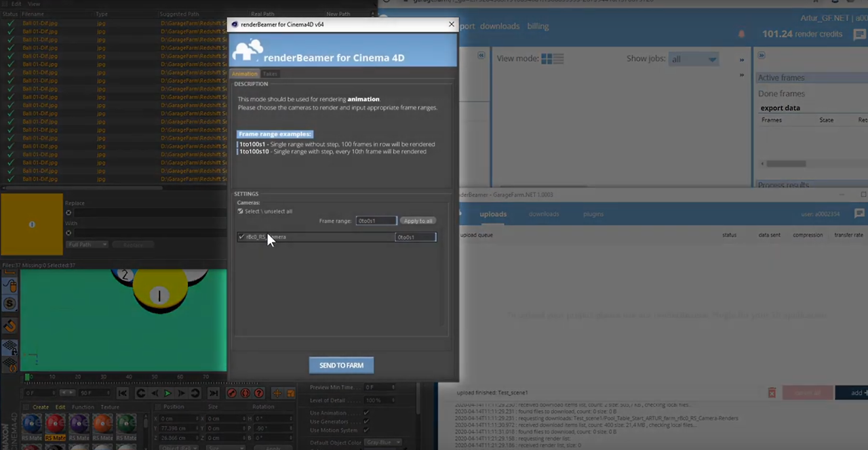This screenshot has height=450, width=868.
Task: Select the orange RS Material ball
Action: coord(102,424)
